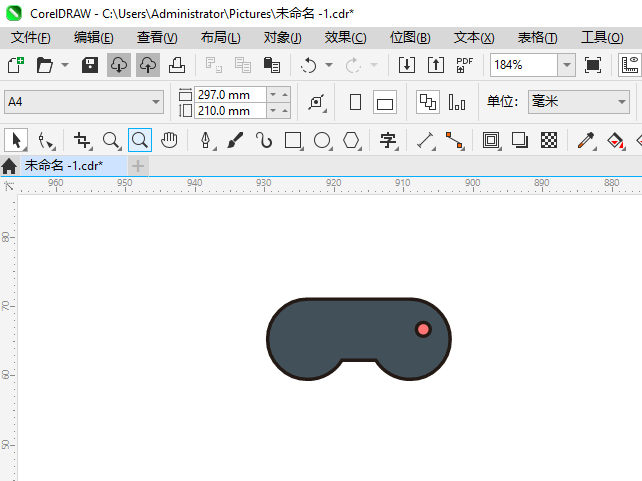
Task: Open the 表格(T) menu
Action: point(538,38)
